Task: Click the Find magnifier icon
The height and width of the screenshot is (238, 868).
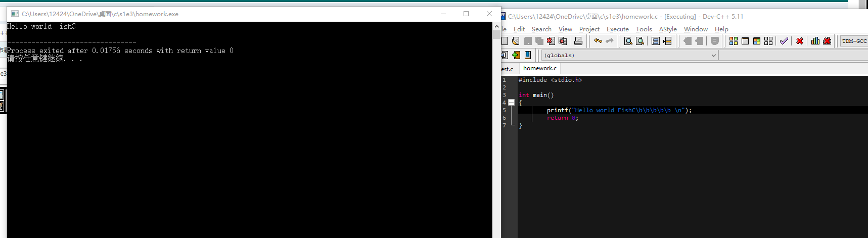Action: 628,41
